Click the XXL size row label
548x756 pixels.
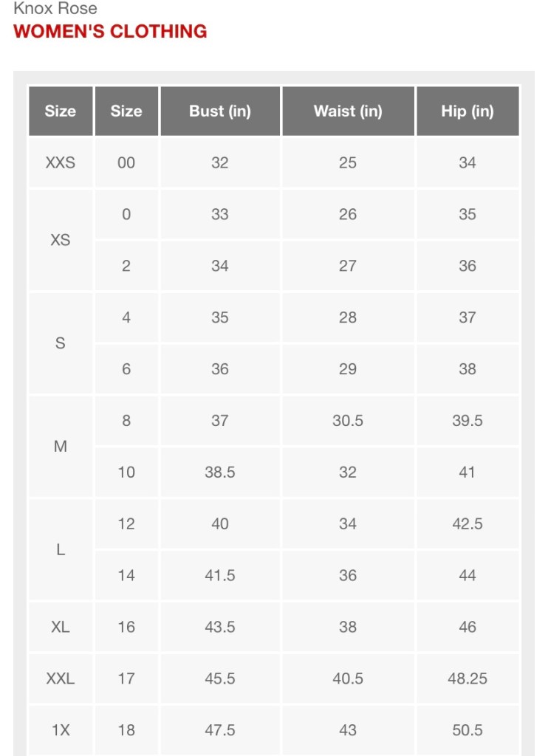click(61, 678)
